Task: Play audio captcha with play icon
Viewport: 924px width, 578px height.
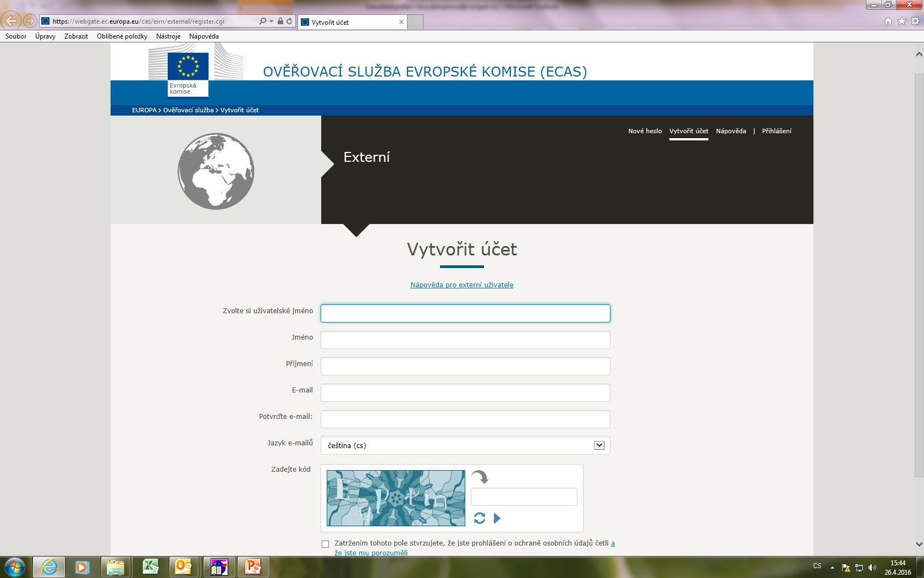Action: click(497, 518)
